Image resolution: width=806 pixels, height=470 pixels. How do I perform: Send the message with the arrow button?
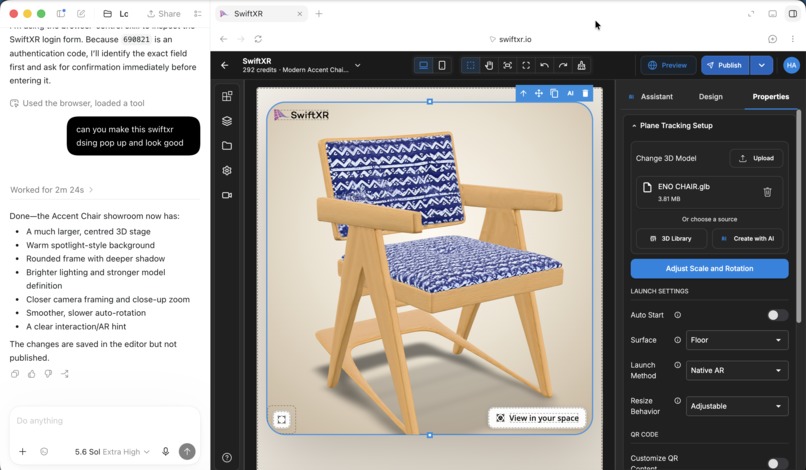pos(187,451)
